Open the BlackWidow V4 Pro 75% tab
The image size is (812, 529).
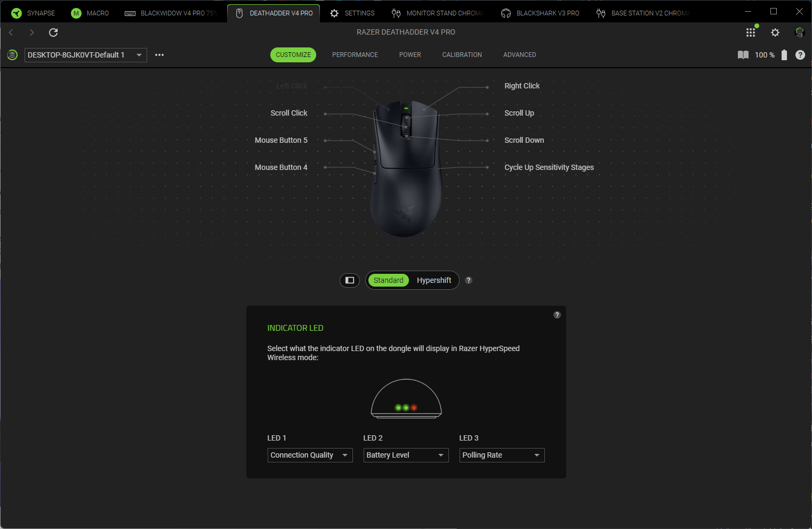171,13
